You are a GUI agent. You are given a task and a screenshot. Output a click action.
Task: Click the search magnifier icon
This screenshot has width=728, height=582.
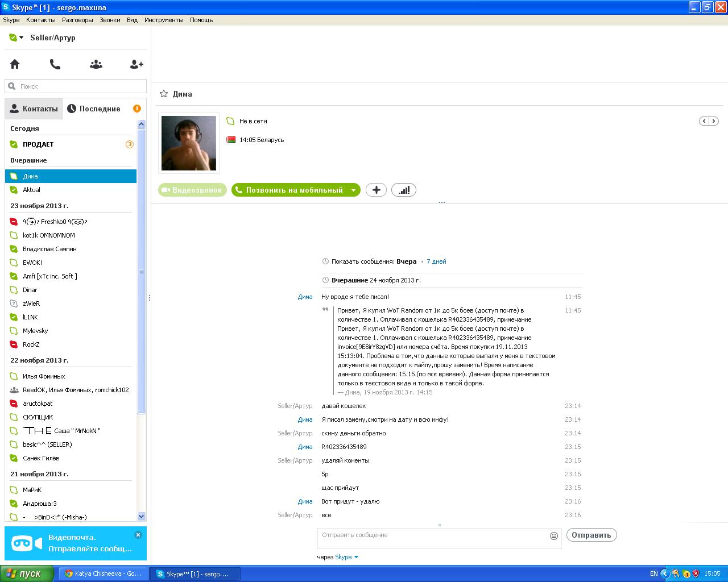point(12,86)
